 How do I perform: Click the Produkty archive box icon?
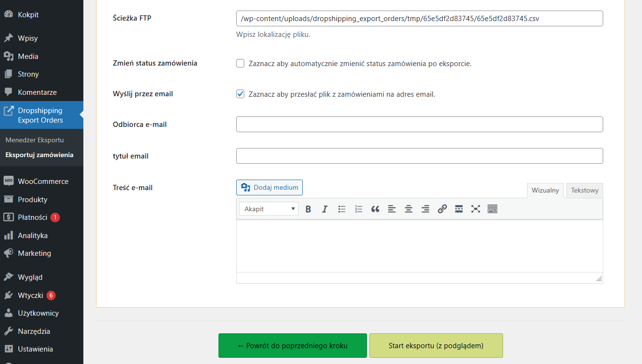click(x=8, y=199)
